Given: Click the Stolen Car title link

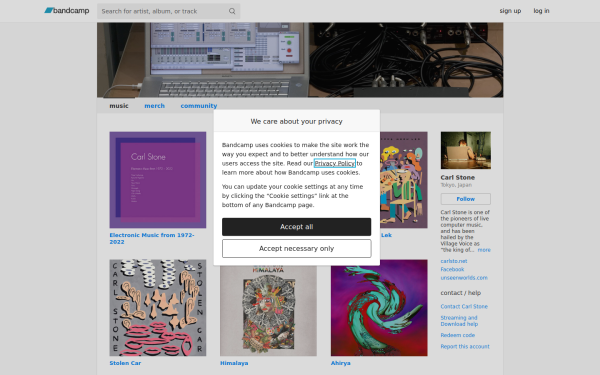Looking at the screenshot, I should [125, 363].
